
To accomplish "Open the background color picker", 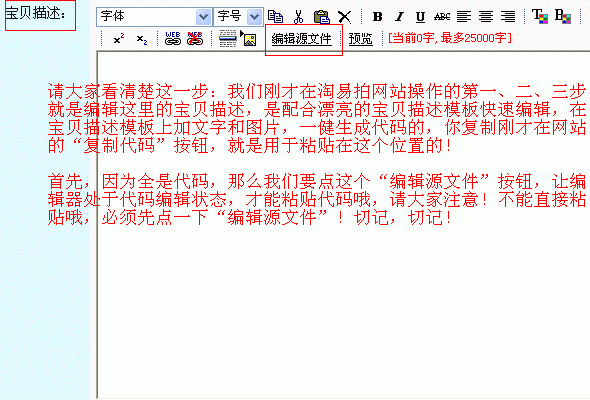I will [563, 17].
